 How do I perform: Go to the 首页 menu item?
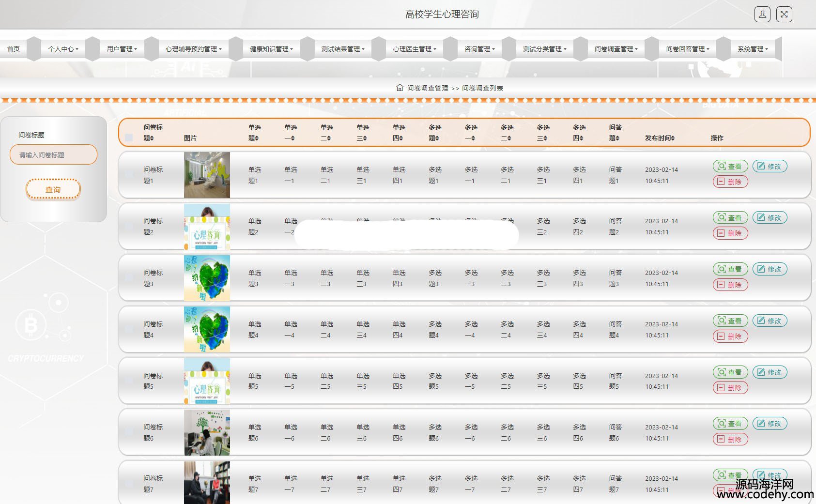[x=14, y=49]
